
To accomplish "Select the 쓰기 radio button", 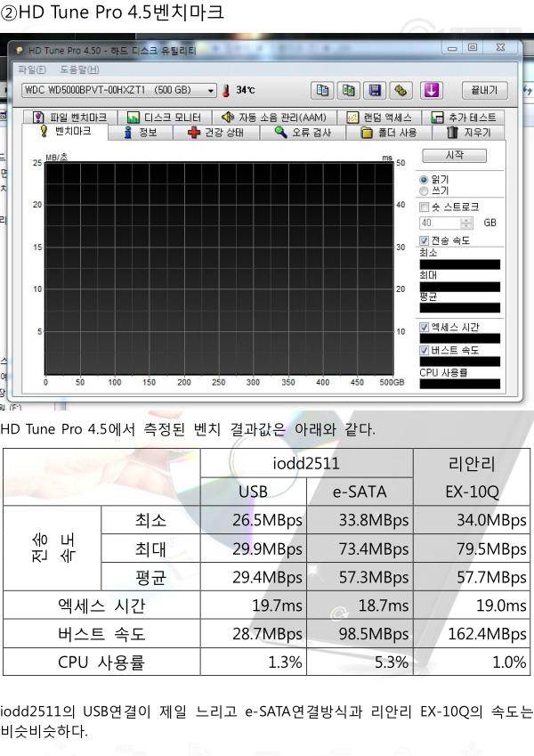I will [x=424, y=191].
